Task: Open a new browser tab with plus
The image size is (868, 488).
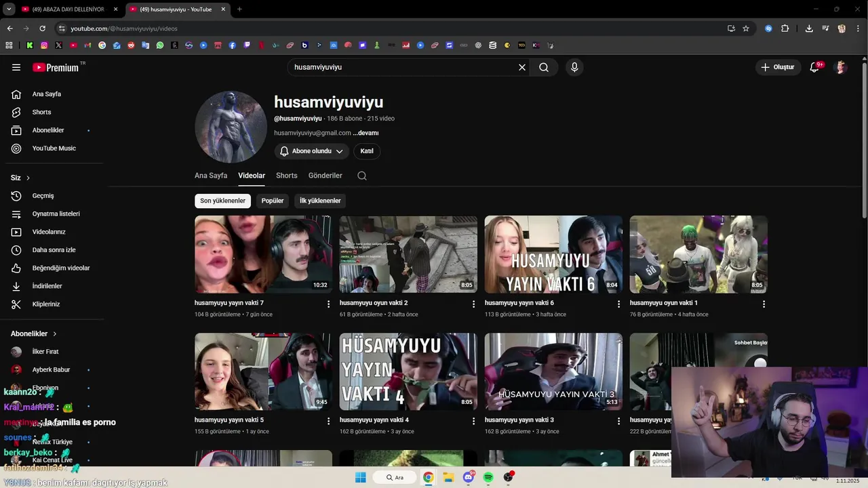Action: tap(239, 9)
